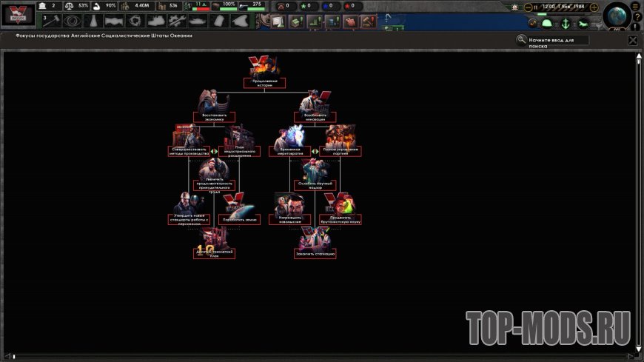Toggle game pause next to the date
The height and width of the screenshot is (362, 644).
(537, 7)
